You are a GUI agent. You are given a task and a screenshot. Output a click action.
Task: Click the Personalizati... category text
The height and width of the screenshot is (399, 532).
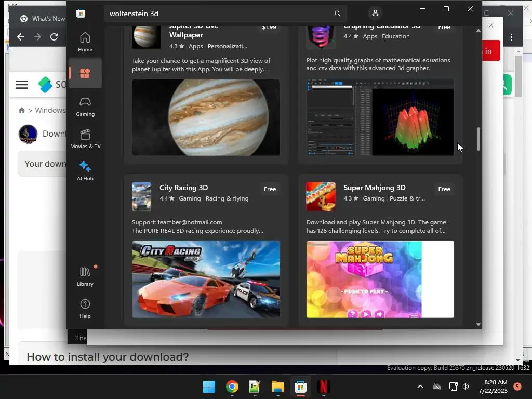(228, 46)
